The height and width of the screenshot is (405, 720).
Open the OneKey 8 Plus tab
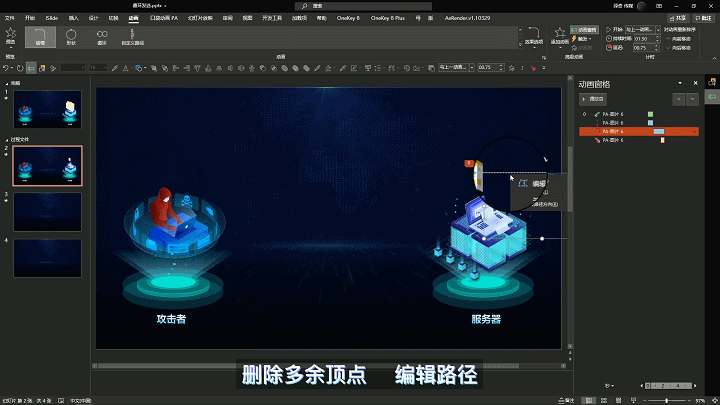point(388,18)
